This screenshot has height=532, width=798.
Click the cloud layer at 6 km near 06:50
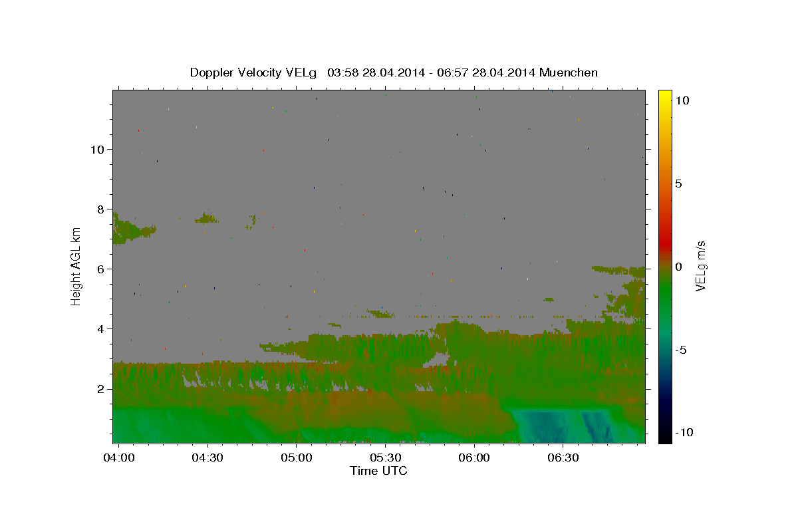(618, 270)
